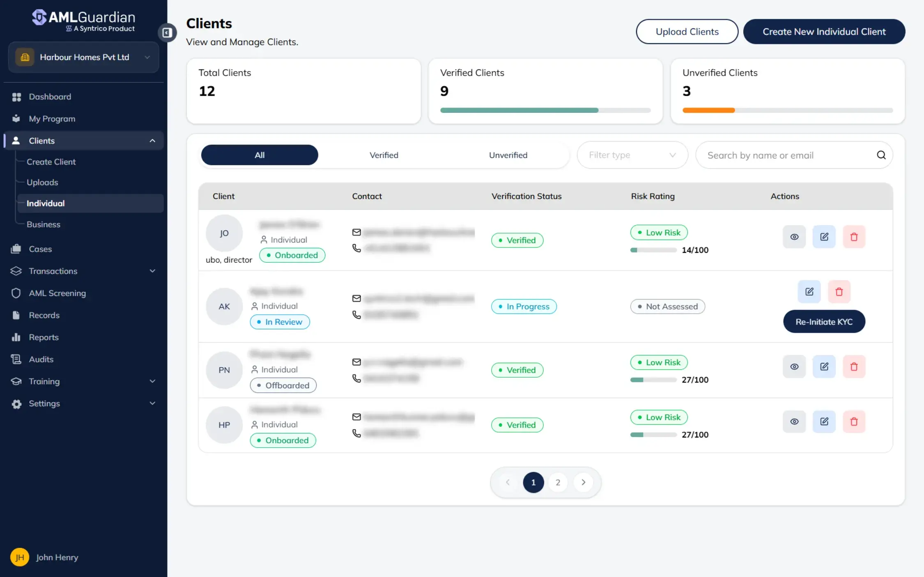
Task: Click Create New Individual Client
Action: pyautogui.click(x=824, y=32)
